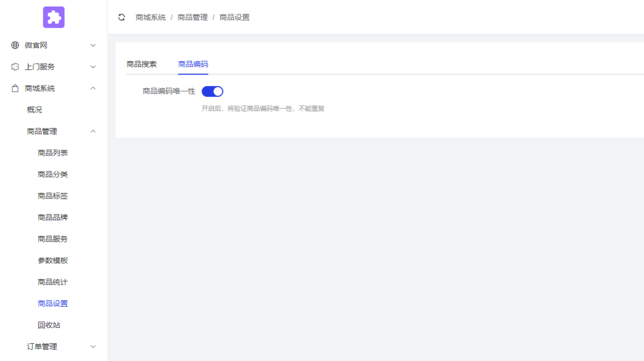
Task: Click the shopping bag icon for 商城系统
Action: (16, 88)
